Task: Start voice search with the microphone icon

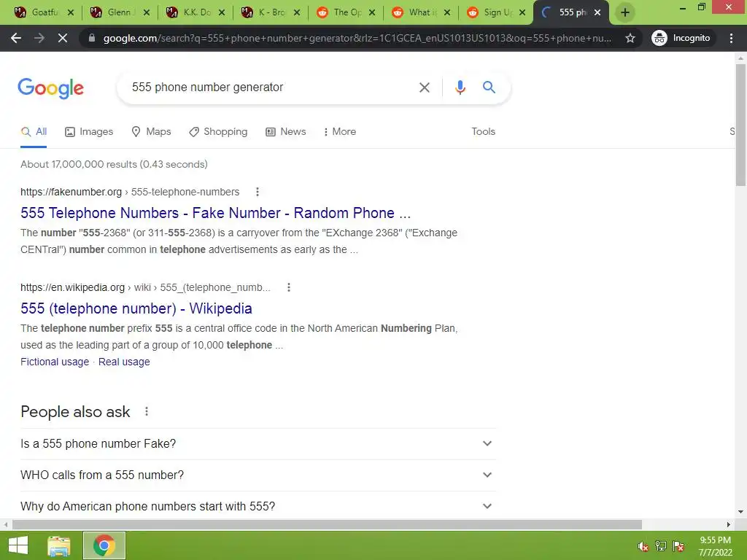Action: tap(460, 87)
